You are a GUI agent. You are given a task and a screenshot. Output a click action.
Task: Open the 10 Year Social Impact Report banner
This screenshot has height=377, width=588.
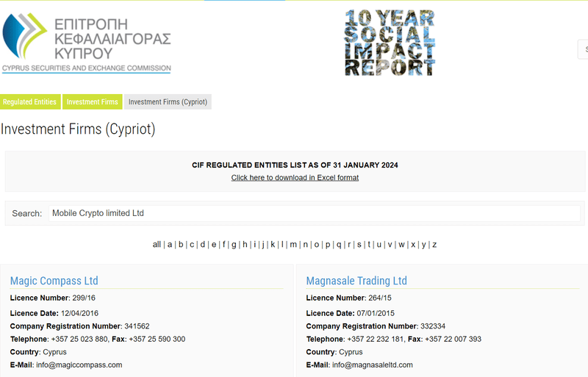390,43
